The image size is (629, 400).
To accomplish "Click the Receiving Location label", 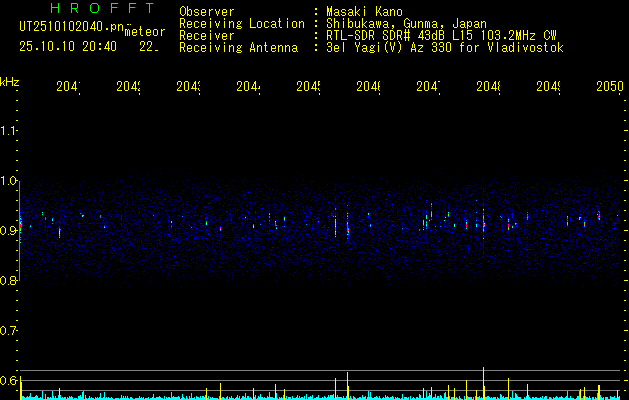I will 242,24.
